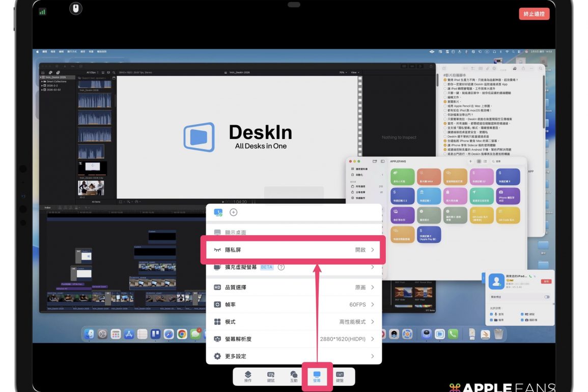Expand the 幀率 60FPS frame rate option
The height and width of the screenshot is (392, 588).
click(293, 304)
